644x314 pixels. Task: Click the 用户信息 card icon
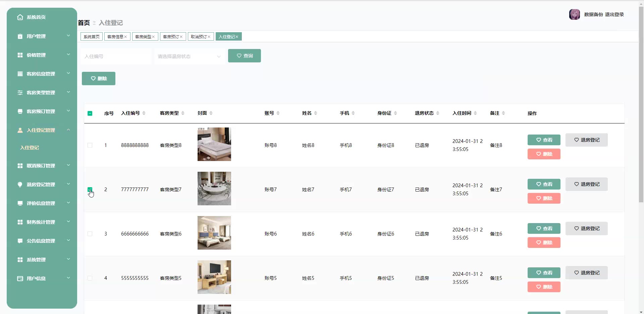20,278
